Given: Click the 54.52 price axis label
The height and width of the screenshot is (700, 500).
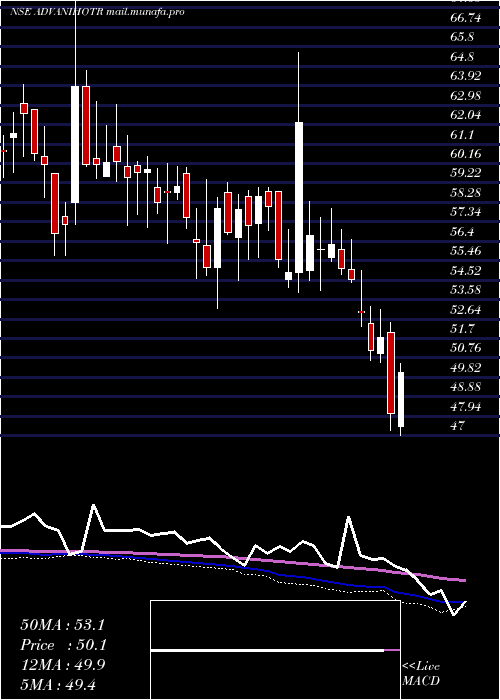Looking at the screenshot, I should click(x=466, y=270).
